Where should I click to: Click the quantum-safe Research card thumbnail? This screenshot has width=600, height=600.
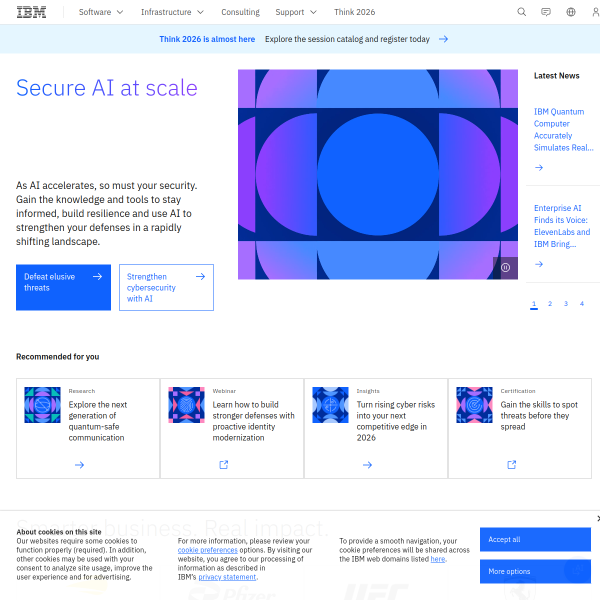click(42, 405)
